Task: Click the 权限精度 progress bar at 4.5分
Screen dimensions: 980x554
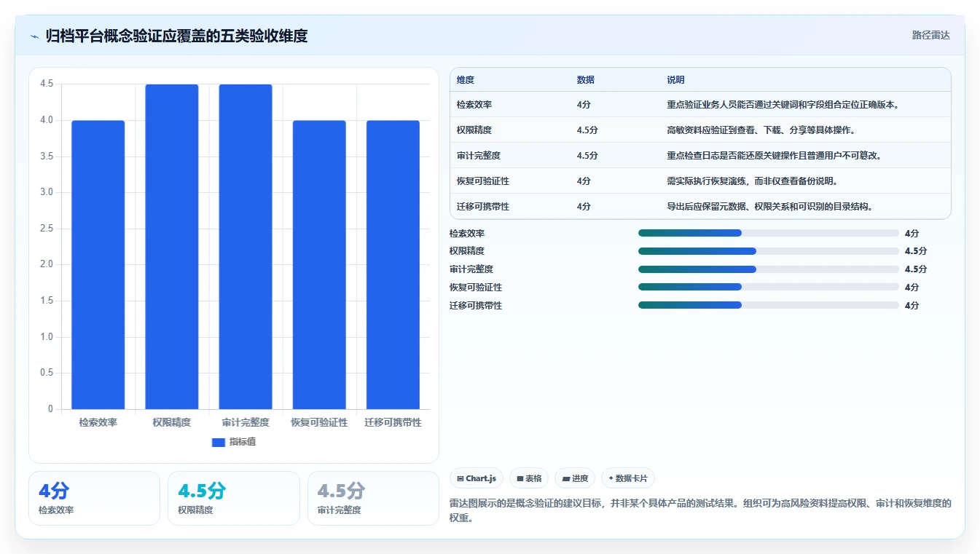Action: tap(768, 251)
